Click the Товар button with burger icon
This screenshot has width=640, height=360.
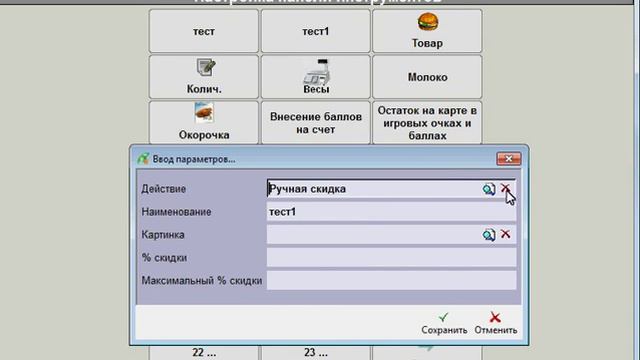coord(427,31)
